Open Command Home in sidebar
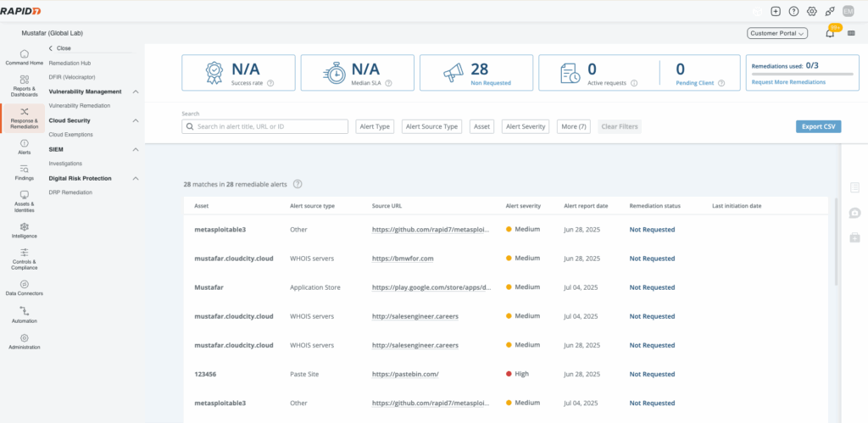Screen dimensions: 868x423 click(24, 58)
